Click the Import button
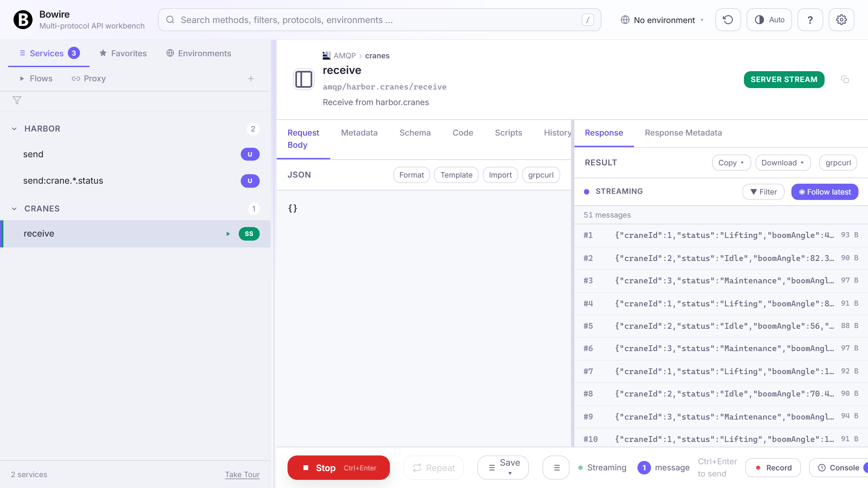 [x=500, y=175]
